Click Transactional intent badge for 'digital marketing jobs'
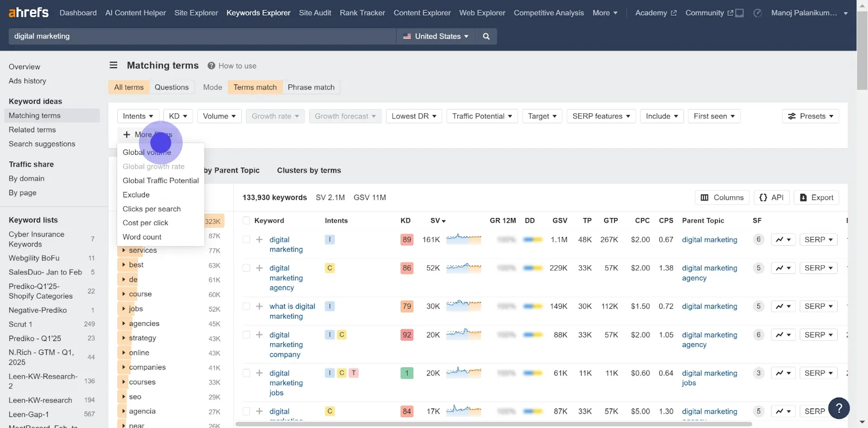 click(353, 373)
